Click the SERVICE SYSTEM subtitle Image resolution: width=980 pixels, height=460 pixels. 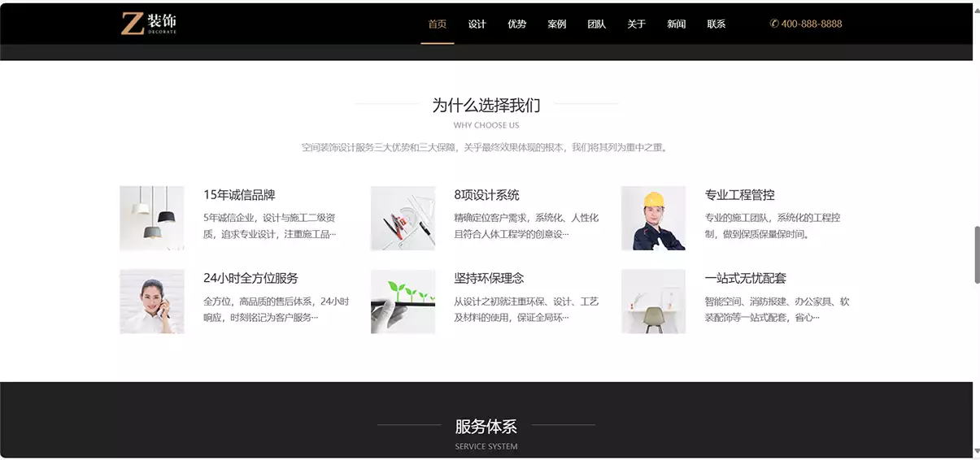point(486,446)
